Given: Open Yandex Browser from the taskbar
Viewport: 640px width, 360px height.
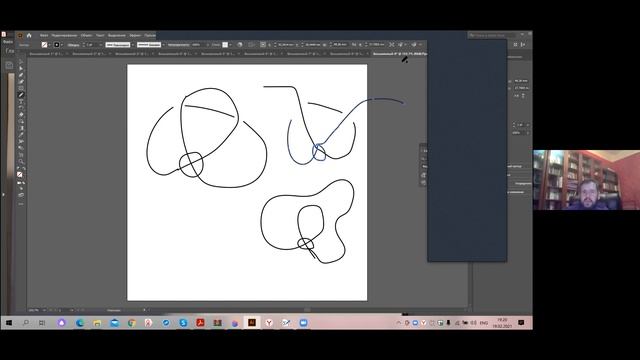Looking at the screenshot, I should (x=269, y=323).
